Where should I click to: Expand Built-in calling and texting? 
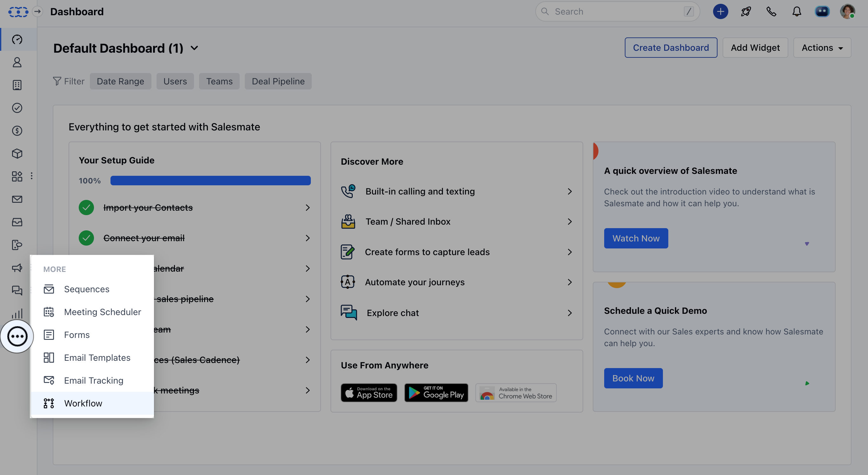tap(570, 191)
